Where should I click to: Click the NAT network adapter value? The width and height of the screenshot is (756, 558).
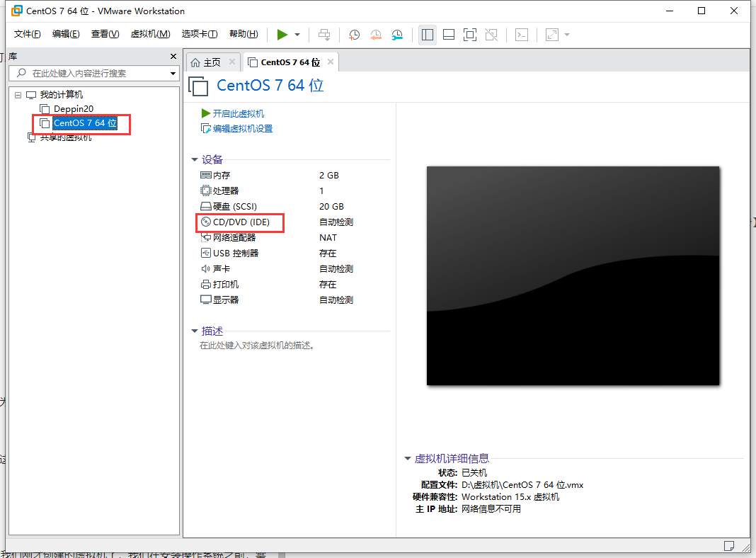pos(328,237)
